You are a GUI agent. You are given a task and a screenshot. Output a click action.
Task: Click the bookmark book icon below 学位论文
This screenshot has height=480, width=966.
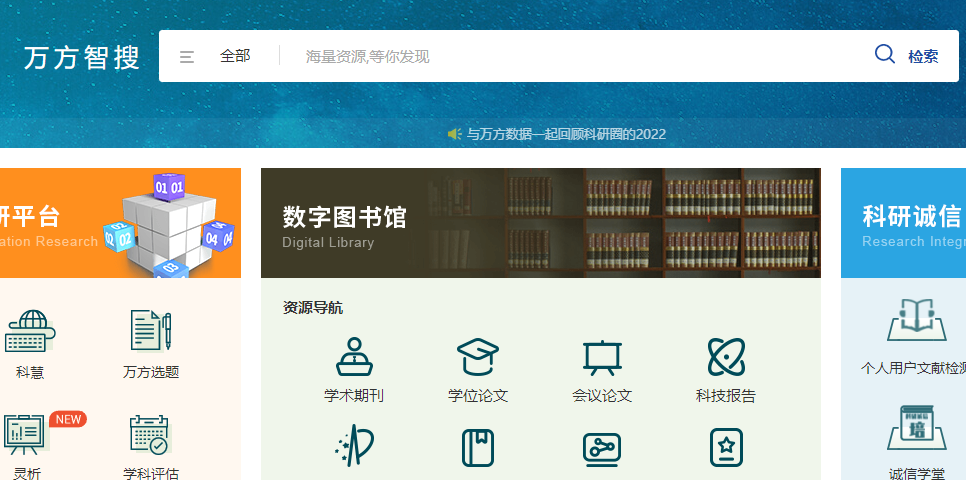[478, 448]
